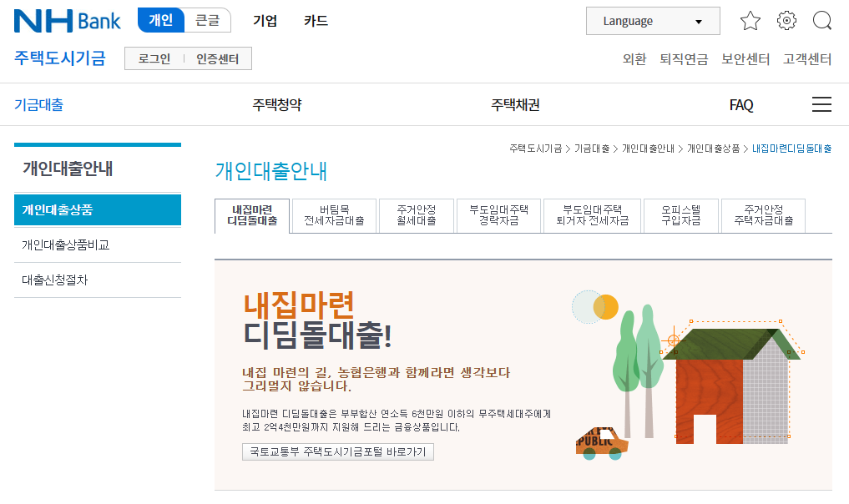
Task: Open the FAQ menu item
Action: click(x=741, y=104)
